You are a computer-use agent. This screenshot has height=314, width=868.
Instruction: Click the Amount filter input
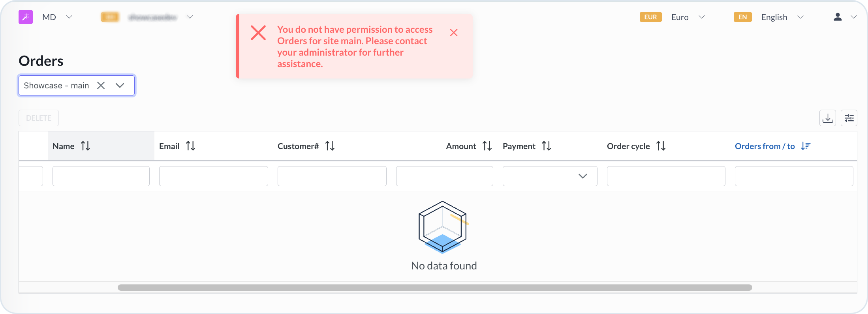pyautogui.click(x=445, y=176)
